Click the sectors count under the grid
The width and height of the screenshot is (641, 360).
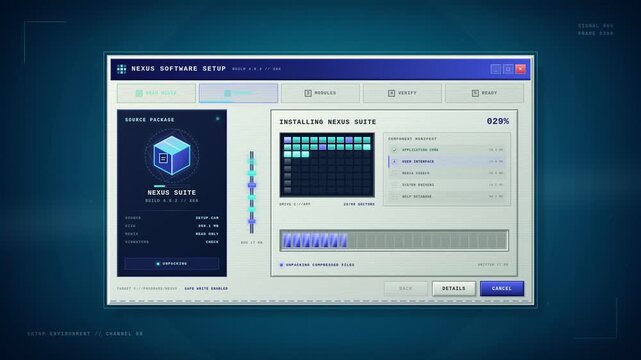point(359,204)
